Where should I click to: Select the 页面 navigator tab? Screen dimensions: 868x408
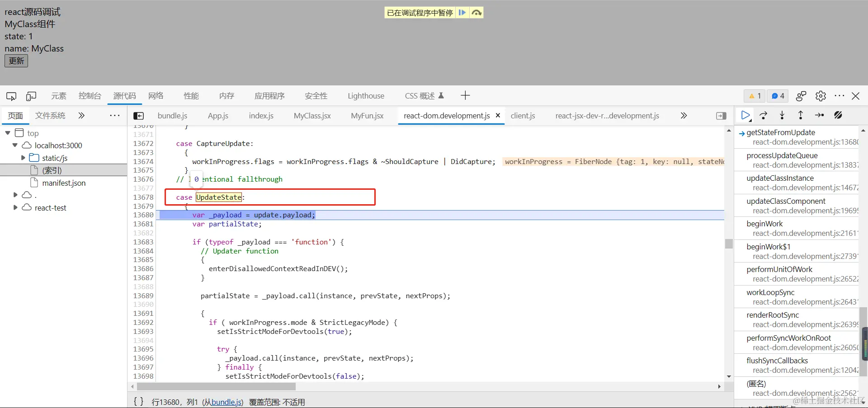tap(15, 116)
